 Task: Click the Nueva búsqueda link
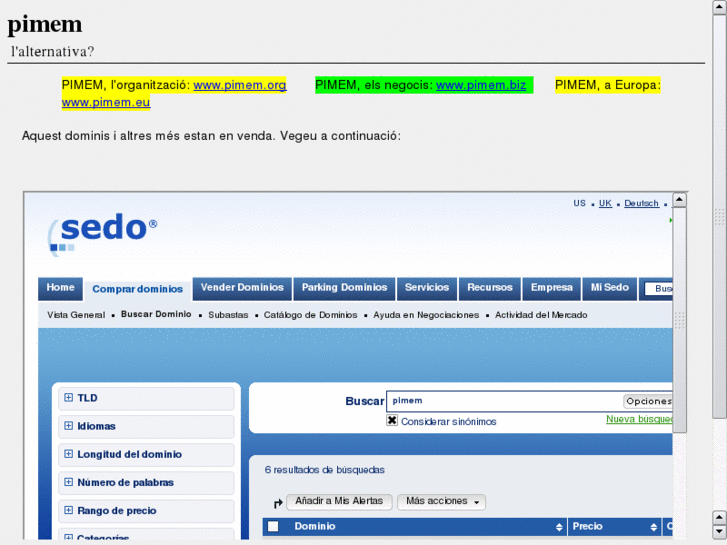click(x=639, y=419)
